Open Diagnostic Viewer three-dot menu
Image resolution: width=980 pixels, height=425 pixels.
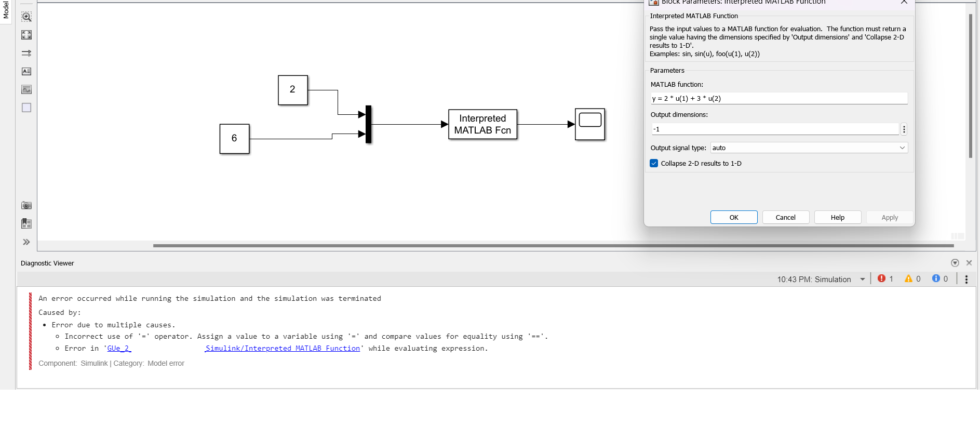pyautogui.click(x=966, y=280)
